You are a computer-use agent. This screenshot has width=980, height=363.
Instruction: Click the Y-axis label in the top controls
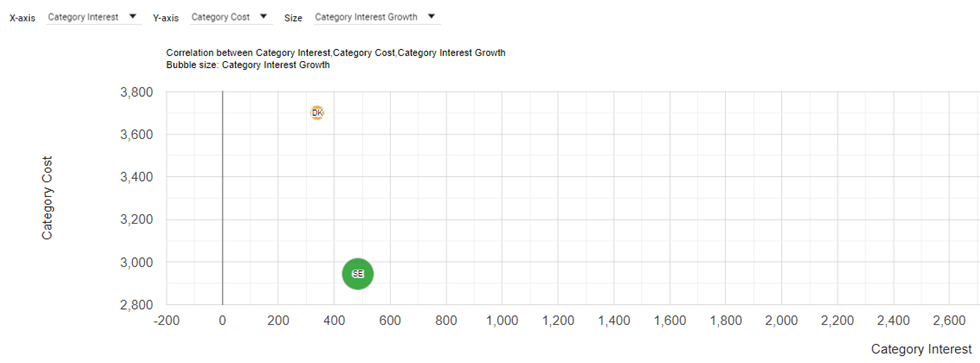coord(166,18)
